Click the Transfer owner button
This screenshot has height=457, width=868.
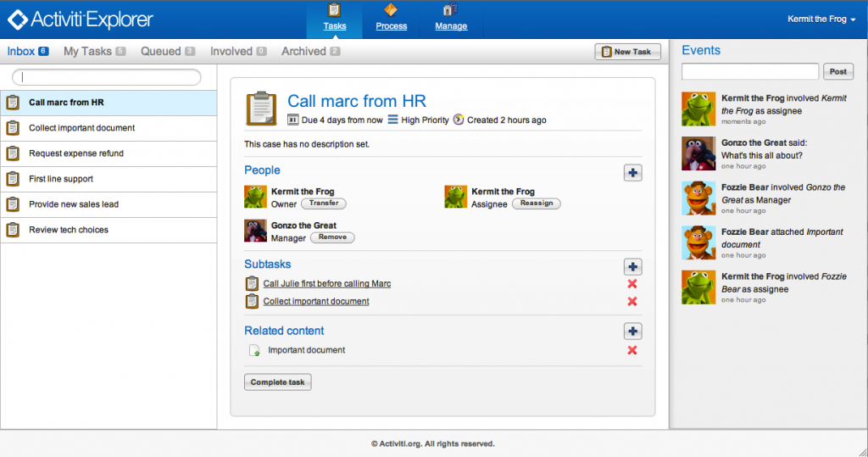pyautogui.click(x=324, y=203)
